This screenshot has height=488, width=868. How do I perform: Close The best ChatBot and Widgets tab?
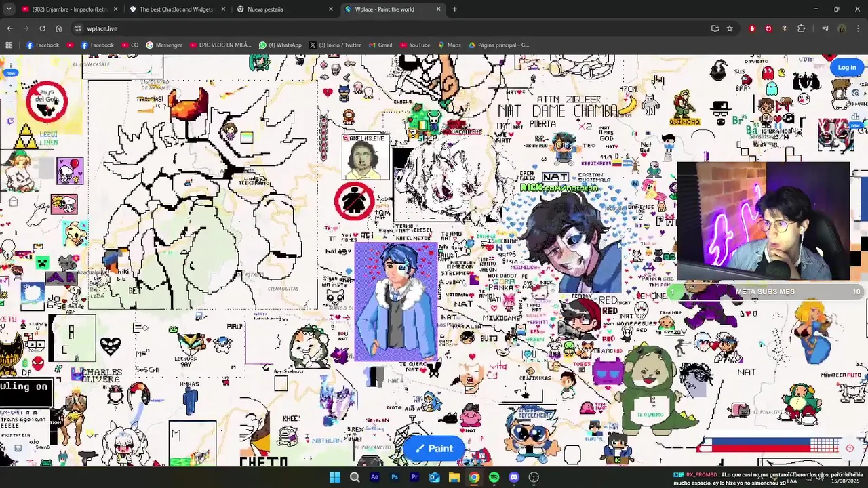[x=223, y=9]
